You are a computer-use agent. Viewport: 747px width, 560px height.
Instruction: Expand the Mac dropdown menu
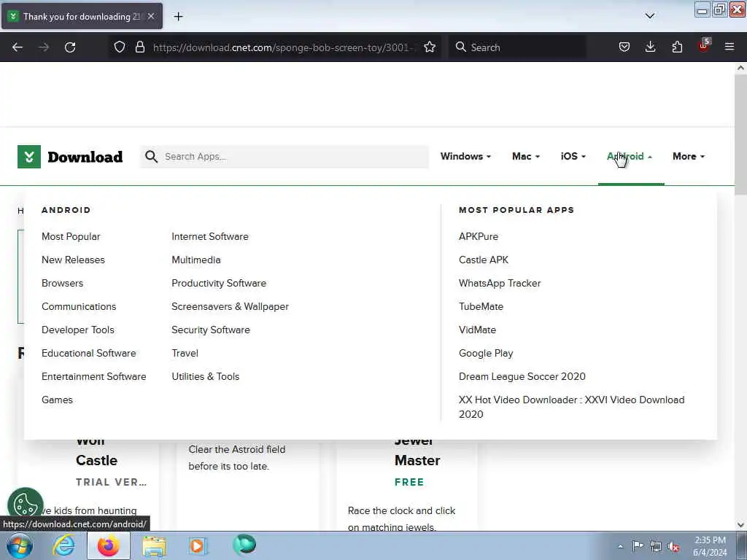[526, 157]
